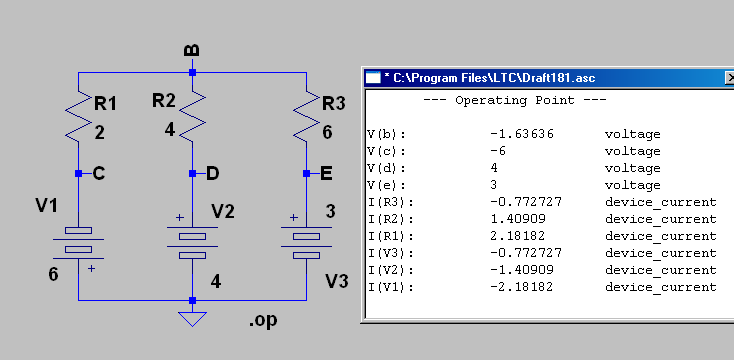Viewport: 734px width, 360px height.
Task: Select resistor R1 symbol
Action: pyautogui.click(x=78, y=117)
